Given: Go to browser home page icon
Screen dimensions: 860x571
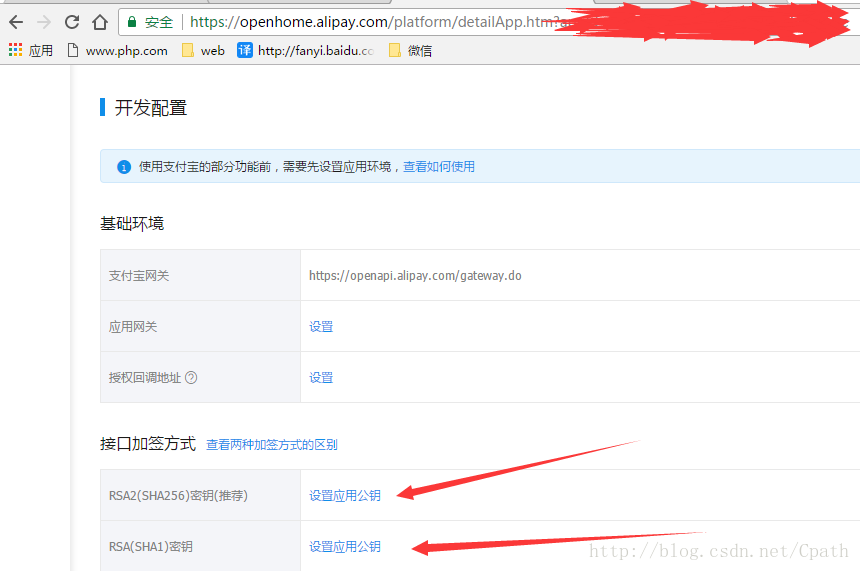Looking at the screenshot, I should (100, 22).
